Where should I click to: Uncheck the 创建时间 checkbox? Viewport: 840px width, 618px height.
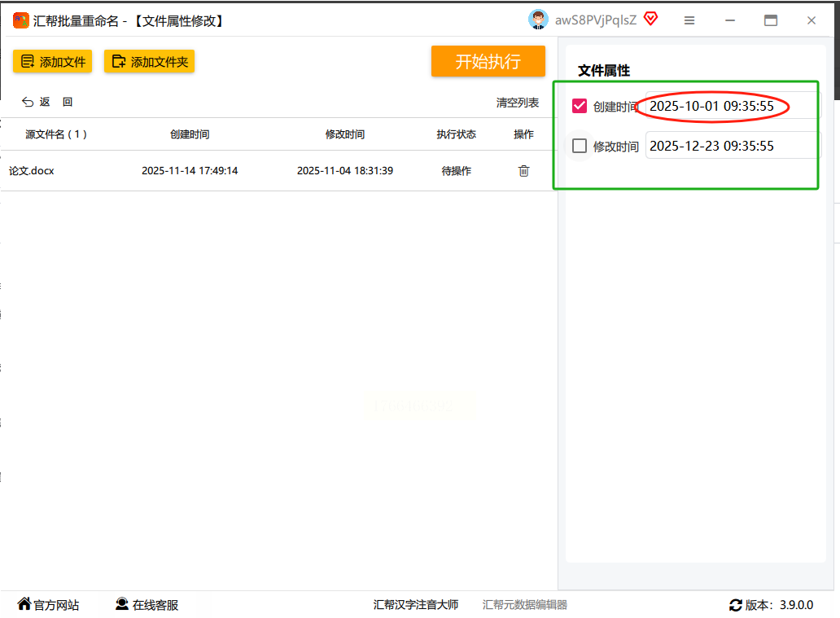[580, 106]
